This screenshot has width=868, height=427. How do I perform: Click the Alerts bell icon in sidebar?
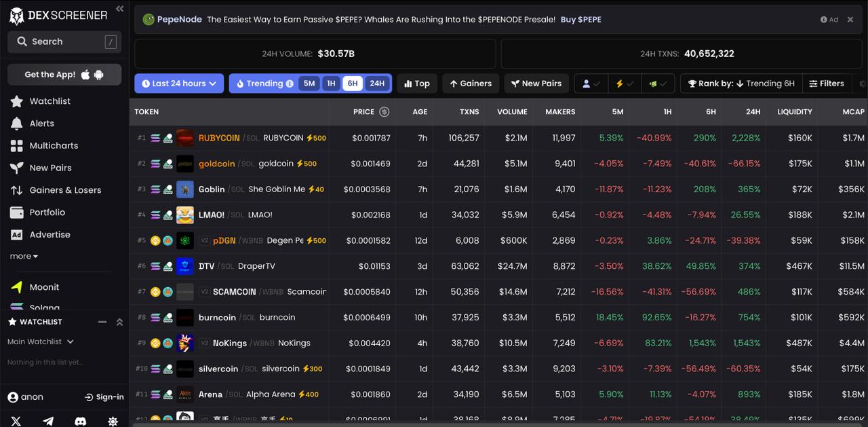click(17, 124)
